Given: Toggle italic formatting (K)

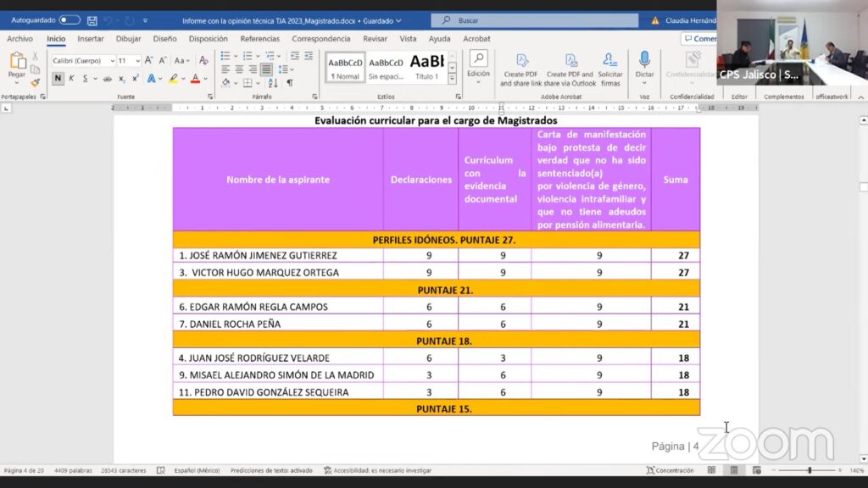Looking at the screenshot, I should [71, 79].
